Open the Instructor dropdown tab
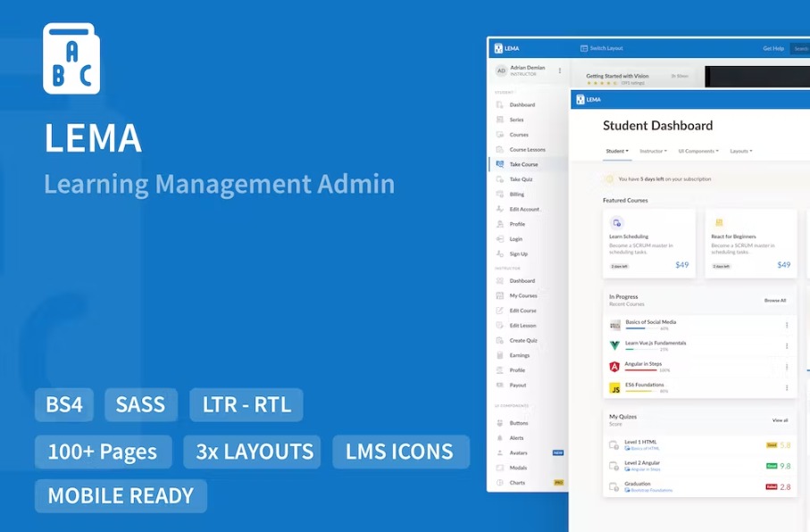The width and height of the screenshot is (810, 532). click(x=653, y=152)
